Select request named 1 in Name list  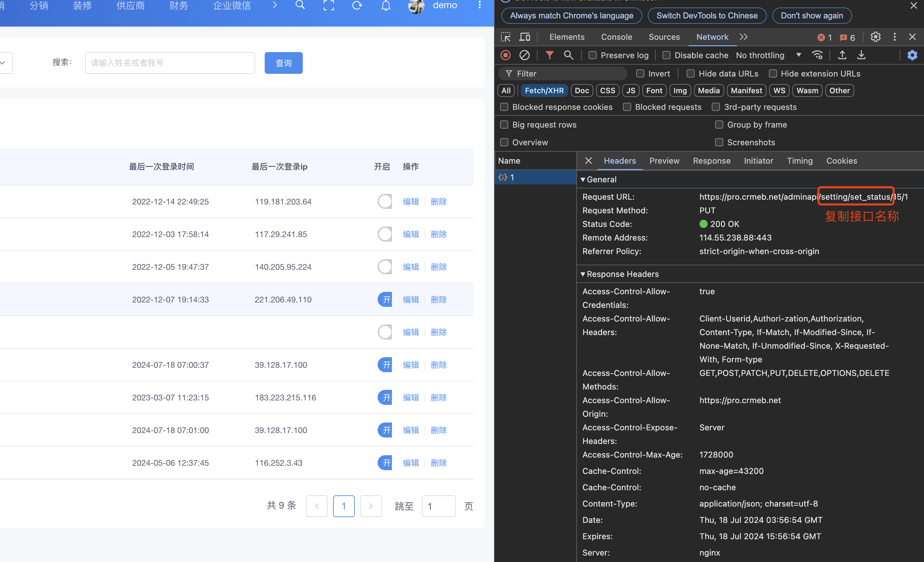click(535, 177)
